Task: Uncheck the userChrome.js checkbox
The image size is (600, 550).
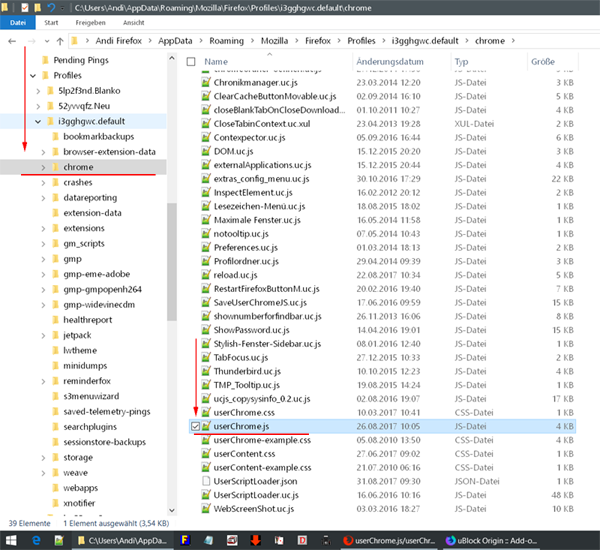Action: 194,426
